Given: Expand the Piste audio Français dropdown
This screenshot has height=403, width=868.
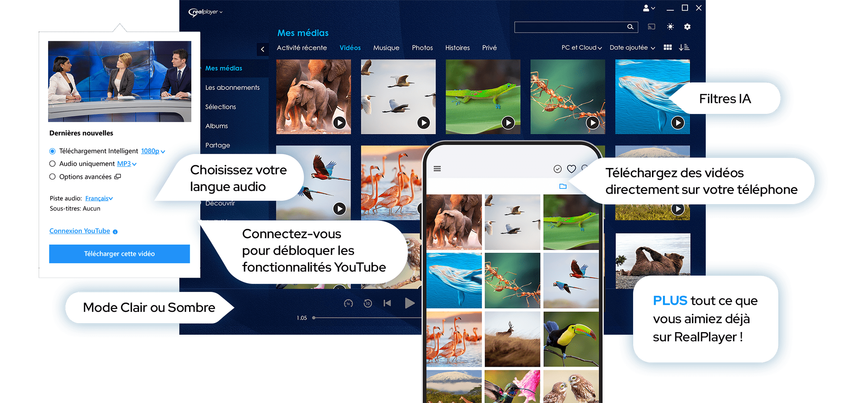Looking at the screenshot, I should pos(99,198).
